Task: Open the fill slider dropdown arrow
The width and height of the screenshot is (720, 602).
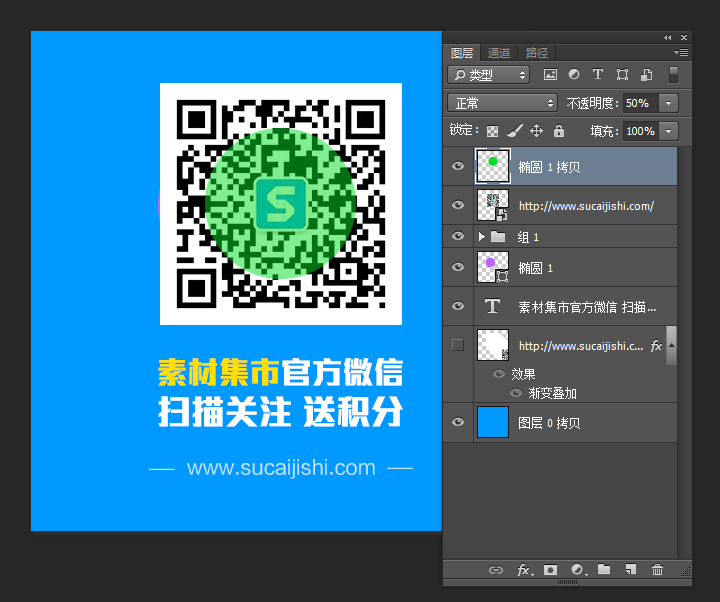Action: 669,131
